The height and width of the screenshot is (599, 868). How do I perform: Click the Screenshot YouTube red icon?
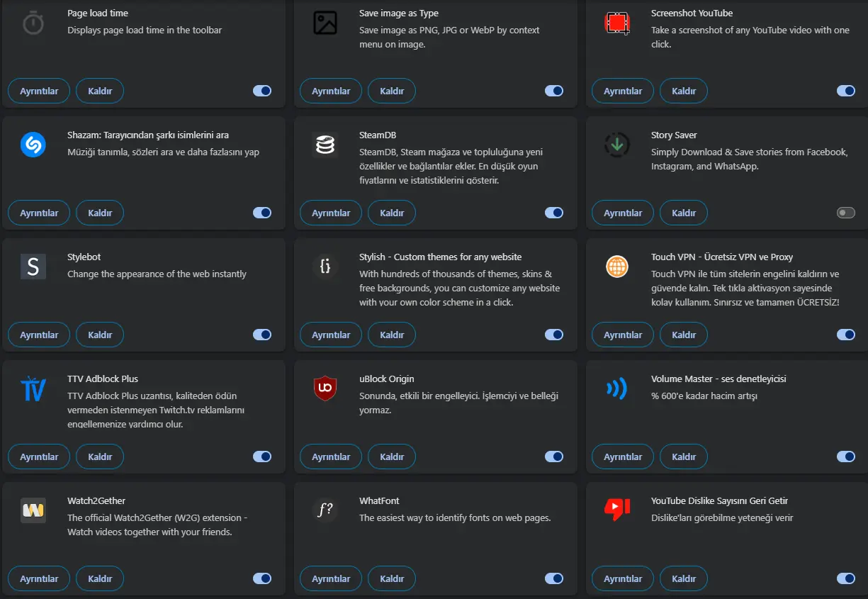[x=617, y=23]
